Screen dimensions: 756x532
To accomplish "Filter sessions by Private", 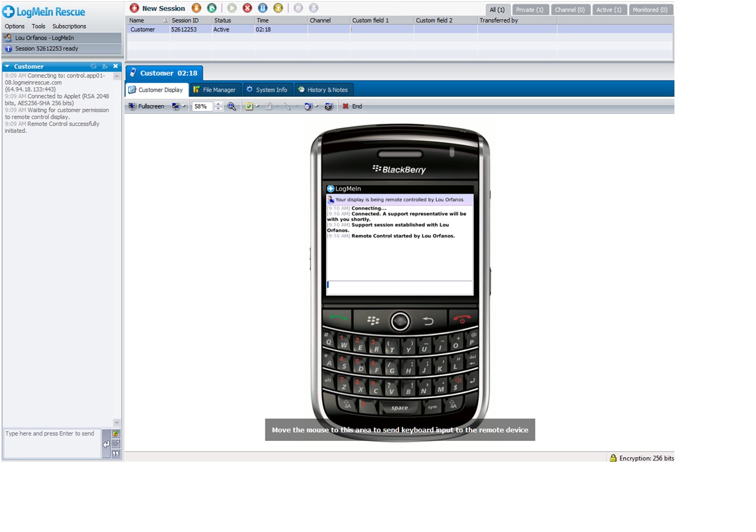I will pos(530,9).
